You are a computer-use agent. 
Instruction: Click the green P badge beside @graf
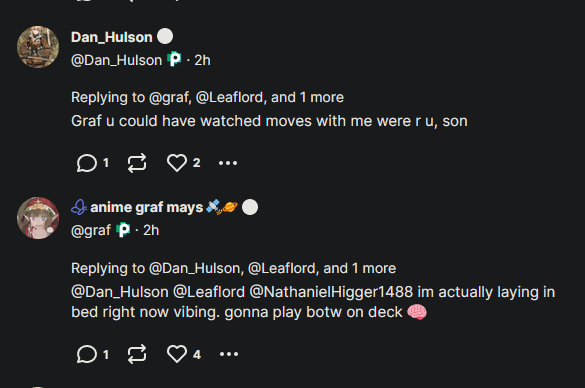click(123, 230)
